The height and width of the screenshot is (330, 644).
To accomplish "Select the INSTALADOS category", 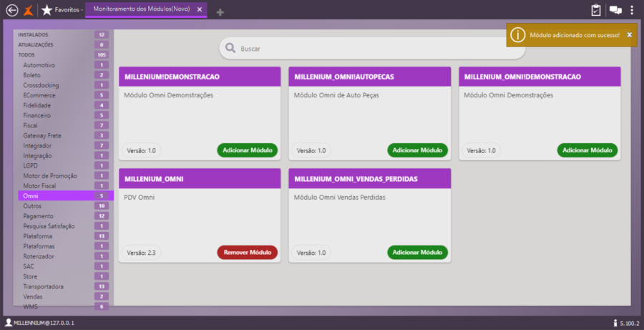I will coord(63,35).
